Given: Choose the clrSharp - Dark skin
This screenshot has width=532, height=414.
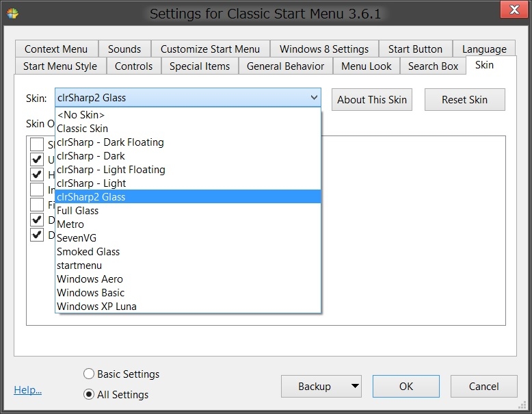Looking at the screenshot, I should click(x=188, y=156).
